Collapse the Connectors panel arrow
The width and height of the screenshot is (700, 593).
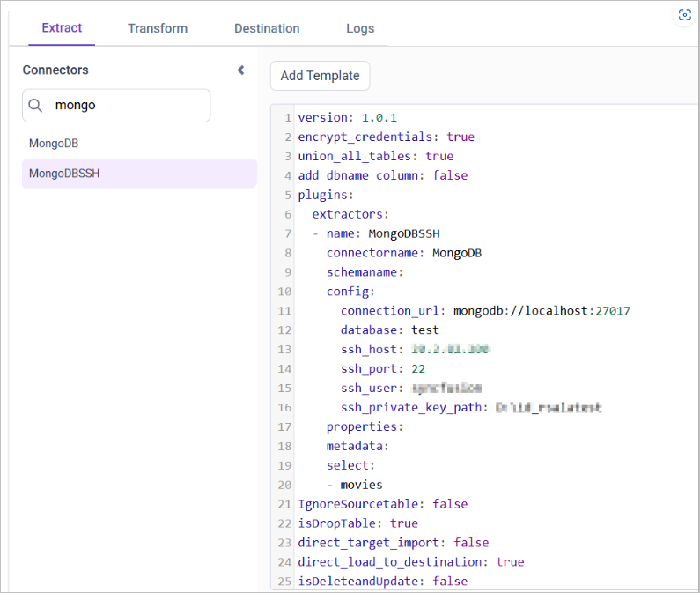(x=241, y=70)
